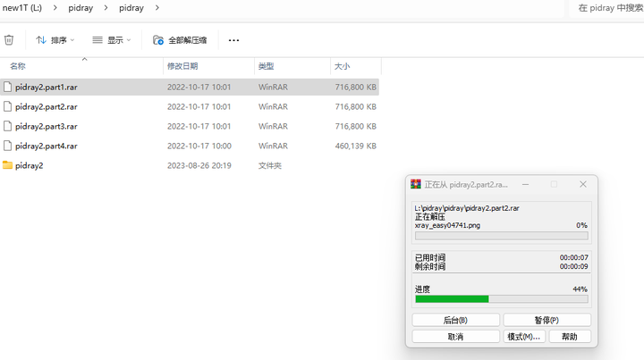The width and height of the screenshot is (644, 360).
Task: Click the 2022-10-17 10:00 date cell
Action: [x=199, y=146]
